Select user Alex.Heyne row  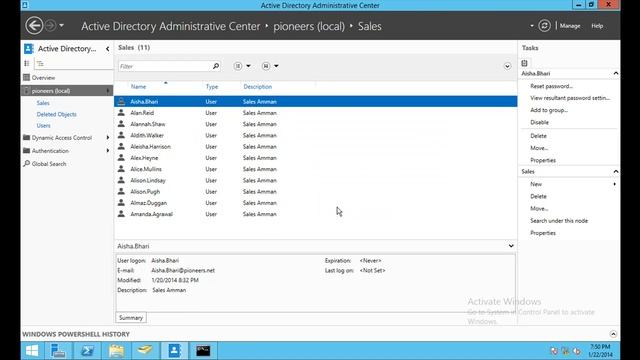316,158
